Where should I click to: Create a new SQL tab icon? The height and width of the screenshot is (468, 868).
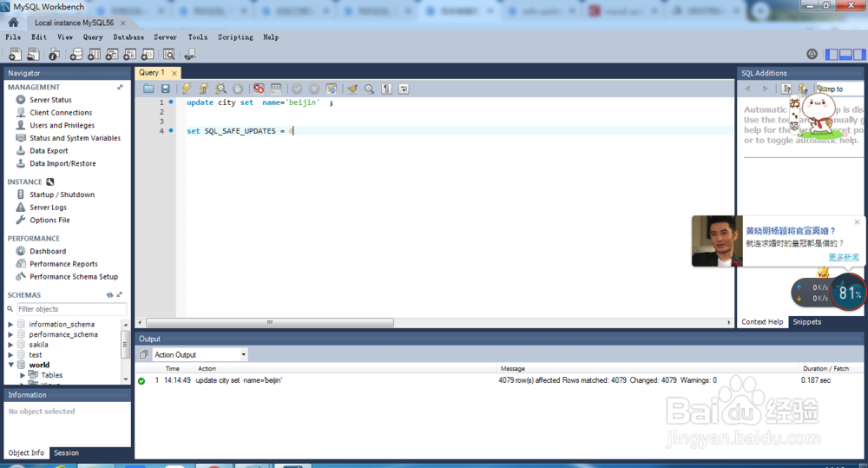[15, 55]
